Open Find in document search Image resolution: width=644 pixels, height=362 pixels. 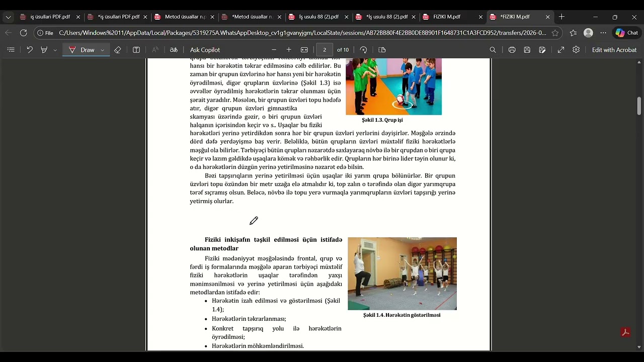coord(493,50)
